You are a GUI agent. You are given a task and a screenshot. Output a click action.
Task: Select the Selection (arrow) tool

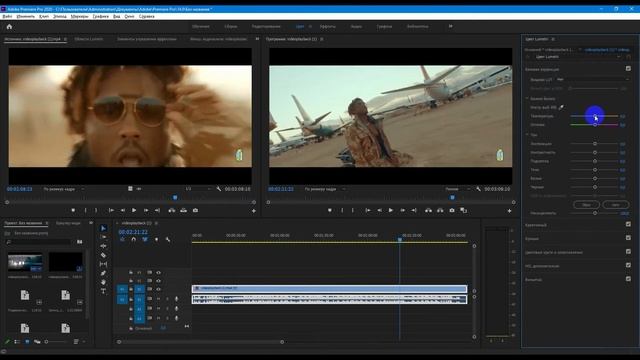[x=103, y=228]
